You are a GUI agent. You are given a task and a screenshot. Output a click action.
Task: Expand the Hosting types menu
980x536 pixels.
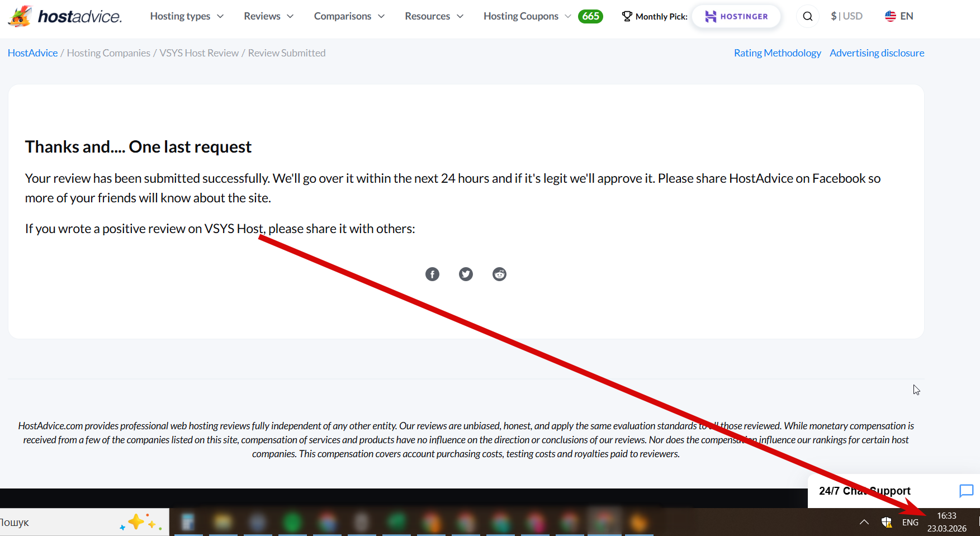pos(187,16)
